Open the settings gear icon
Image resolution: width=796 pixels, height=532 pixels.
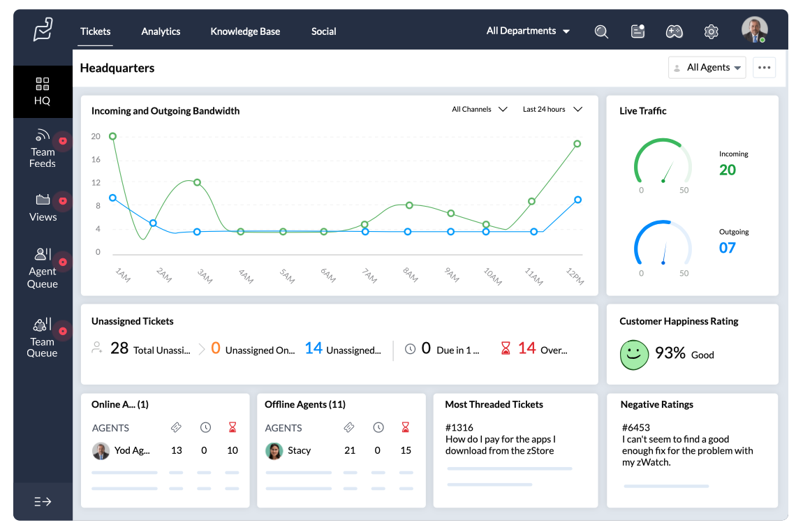(x=711, y=31)
